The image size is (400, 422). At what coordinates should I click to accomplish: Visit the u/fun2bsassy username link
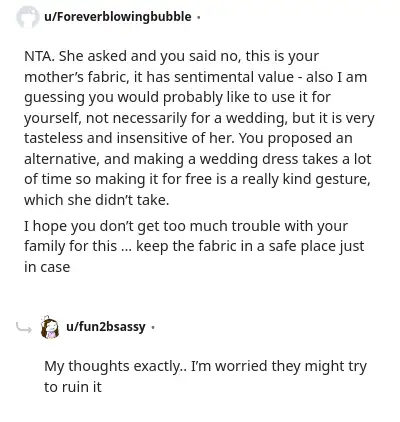tap(106, 327)
